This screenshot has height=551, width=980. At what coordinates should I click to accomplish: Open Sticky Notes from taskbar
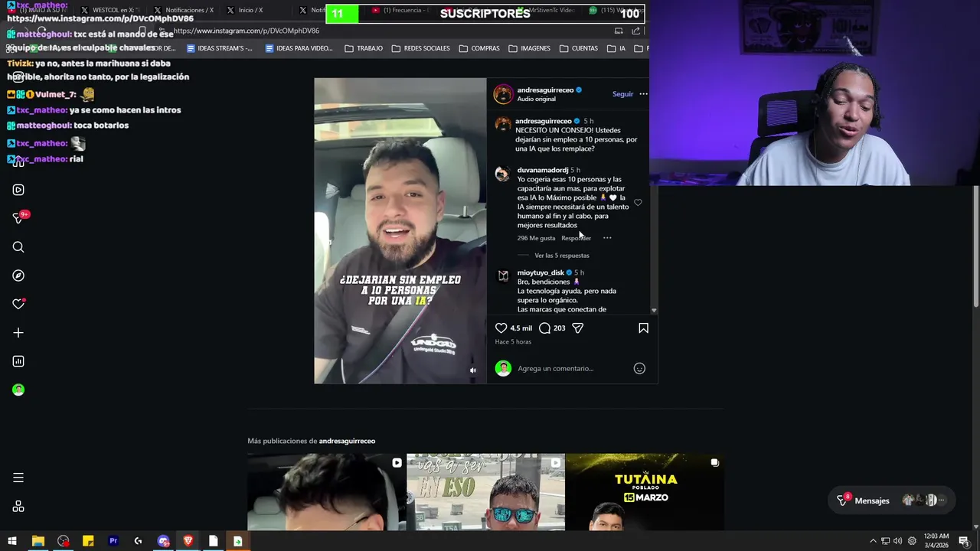point(88,541)
